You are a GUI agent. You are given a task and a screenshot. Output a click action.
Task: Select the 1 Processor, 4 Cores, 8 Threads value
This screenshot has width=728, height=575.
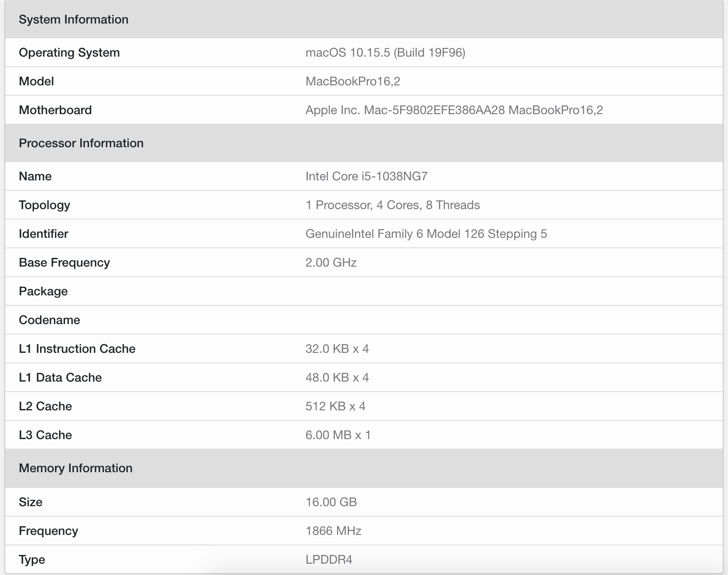pos(393,205)
